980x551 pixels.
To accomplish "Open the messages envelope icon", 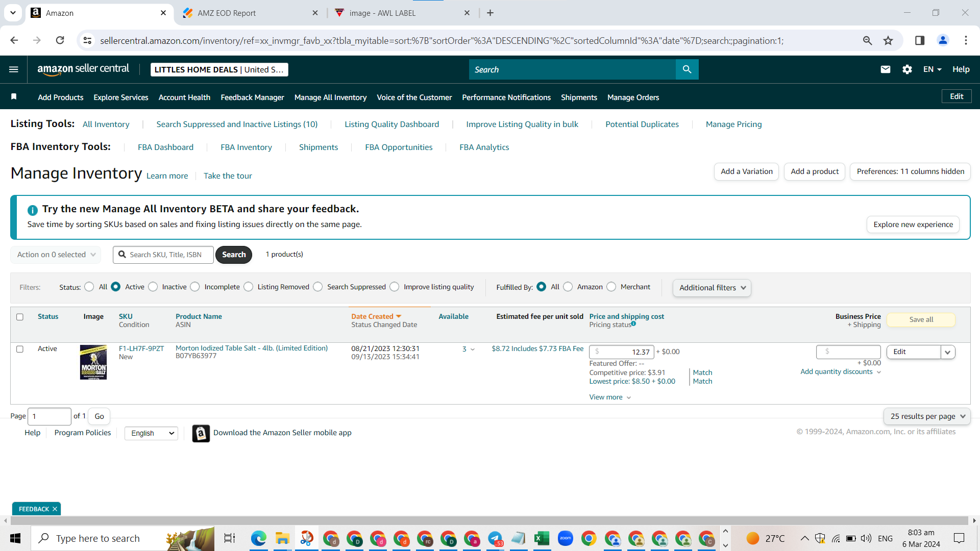I will pyautogui.click(x=886, y=69).
